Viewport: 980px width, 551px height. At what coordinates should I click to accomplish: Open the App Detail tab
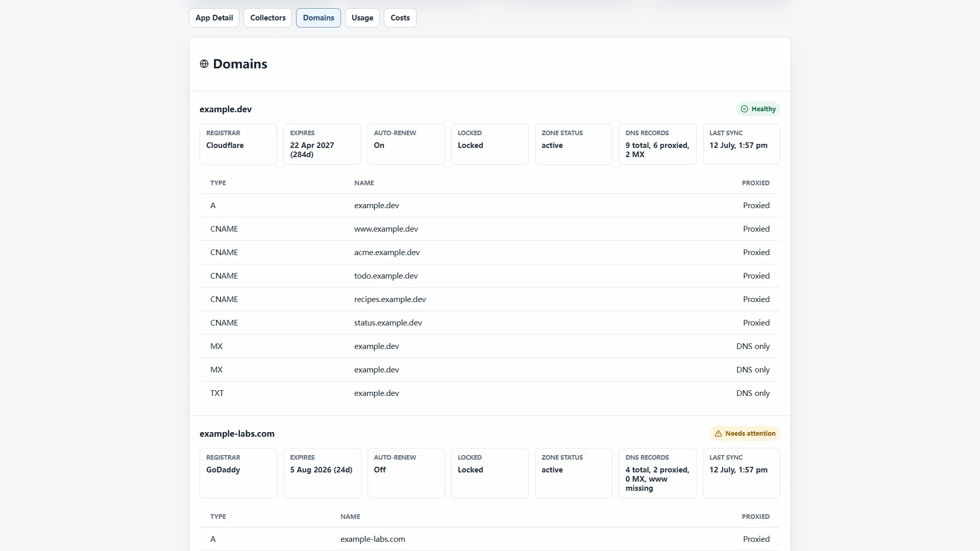click(214, 18)
